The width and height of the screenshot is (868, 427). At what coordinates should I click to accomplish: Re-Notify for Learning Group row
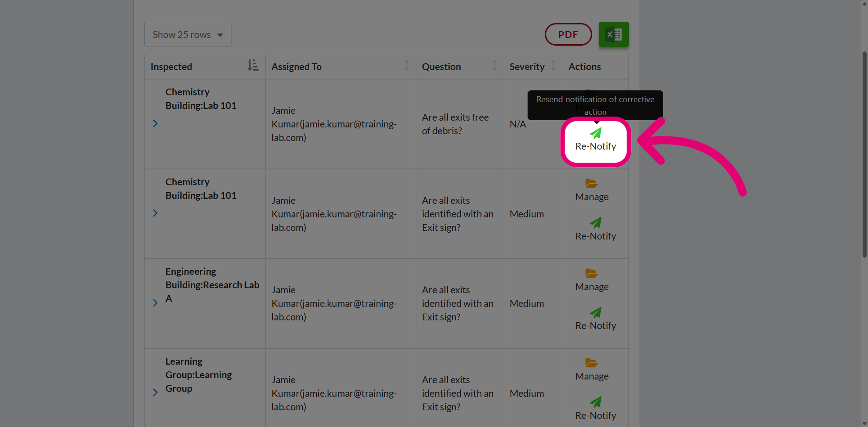(595, 409)
